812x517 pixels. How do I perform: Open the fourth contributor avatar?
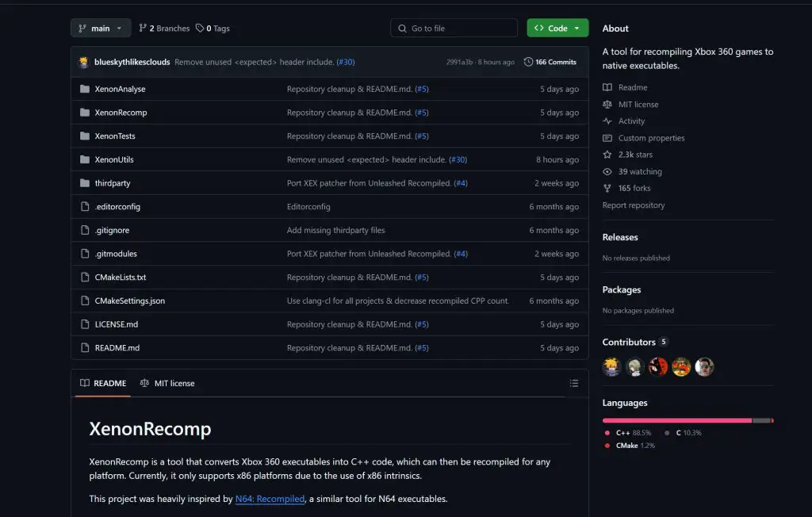681,367
